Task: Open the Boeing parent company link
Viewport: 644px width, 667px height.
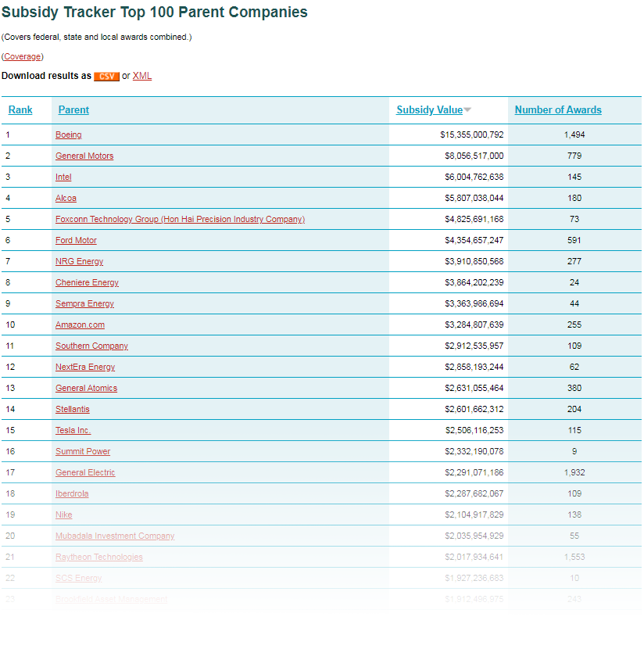Action: (69, 134)
